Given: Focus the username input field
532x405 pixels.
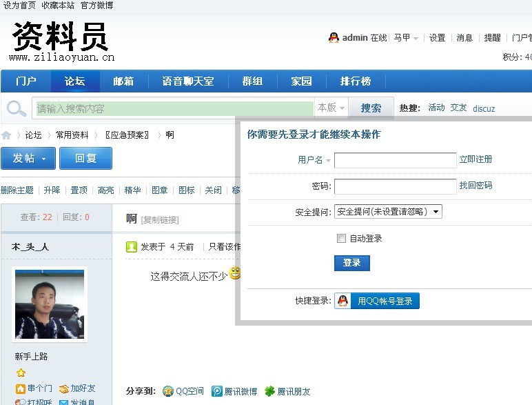Looking at the screenshot, I should tap(396, 160).
